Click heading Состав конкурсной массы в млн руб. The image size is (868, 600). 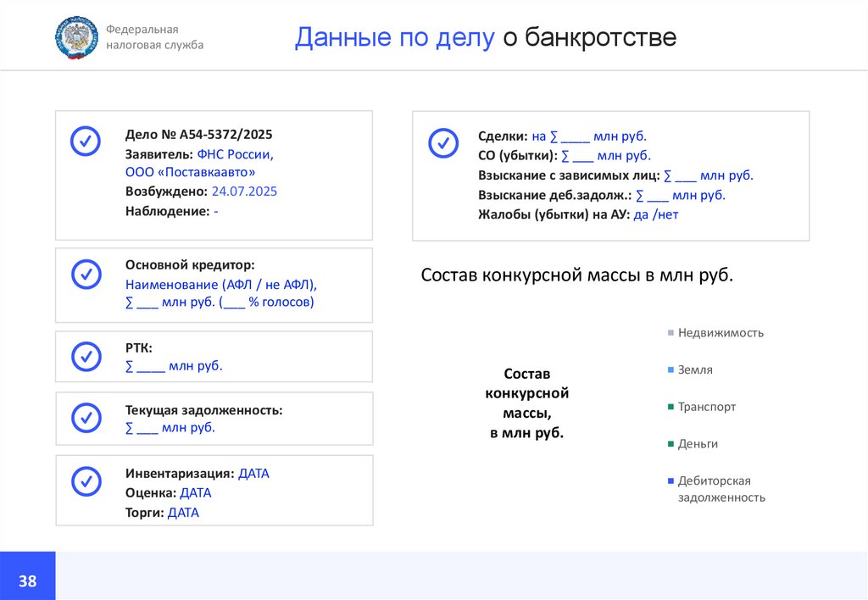click(x=576, y=275)
